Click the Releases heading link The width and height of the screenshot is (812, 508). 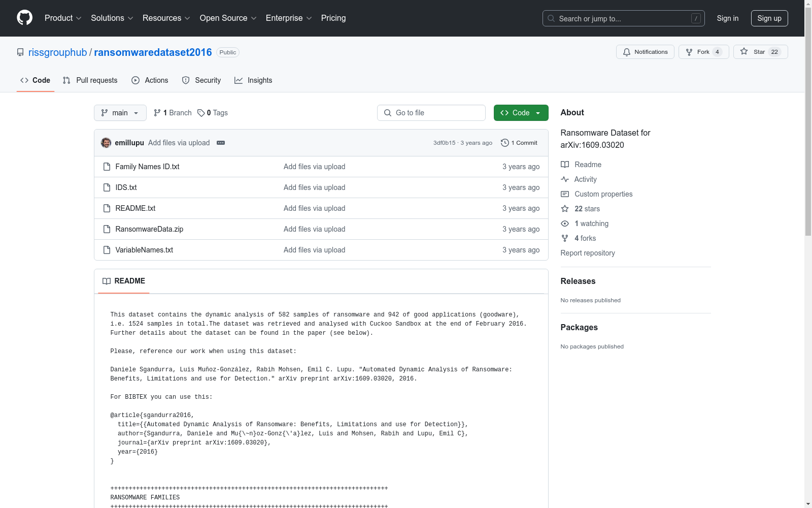tap(578, 281)
